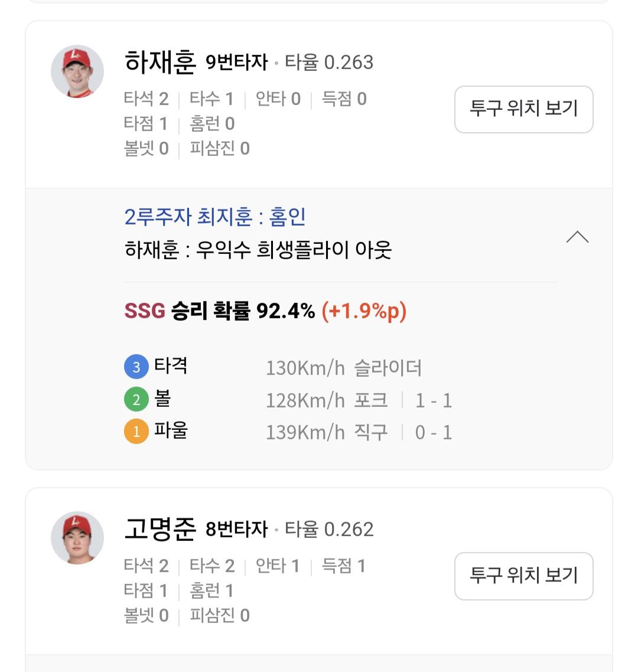Tap the 고명준 player name
Viewport: 638px width, 672px height.
point(160,529)
